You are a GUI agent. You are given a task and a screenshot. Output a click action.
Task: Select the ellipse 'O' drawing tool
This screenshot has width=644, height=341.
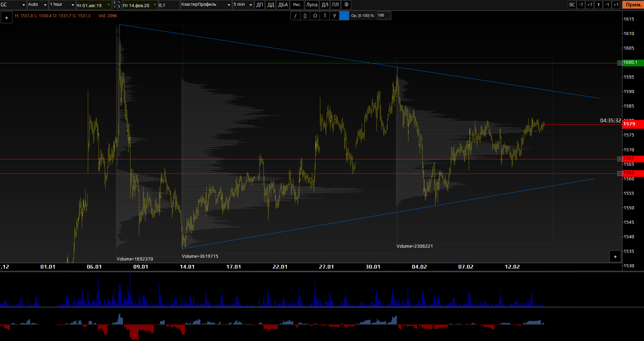tap(315, 15)
